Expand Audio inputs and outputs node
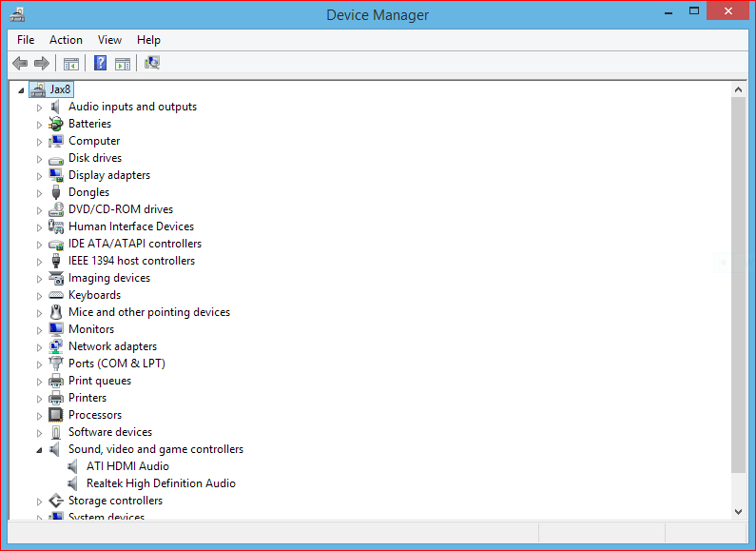 (x=40, y=108)
